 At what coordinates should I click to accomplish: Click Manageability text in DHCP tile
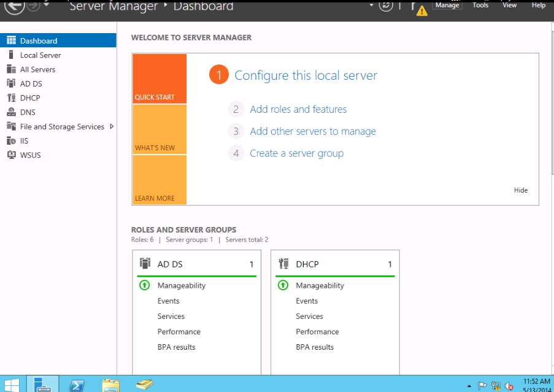point(320,285)
